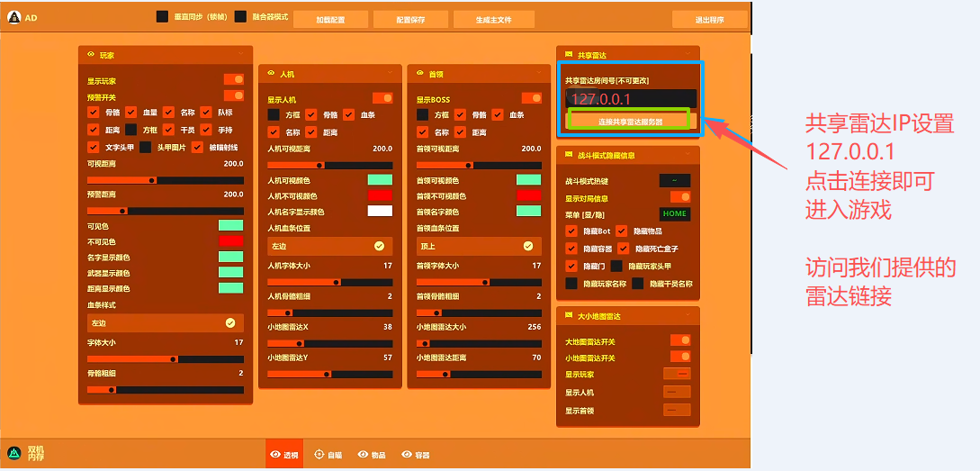
Task: Enable the 垂直同步 checkbox
Action: click(x=162, y=17)
